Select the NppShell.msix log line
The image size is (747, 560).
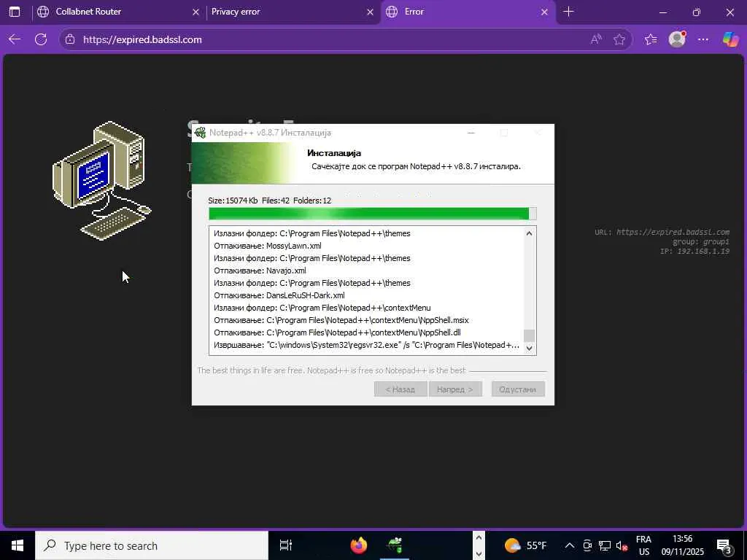pos(341,320)
